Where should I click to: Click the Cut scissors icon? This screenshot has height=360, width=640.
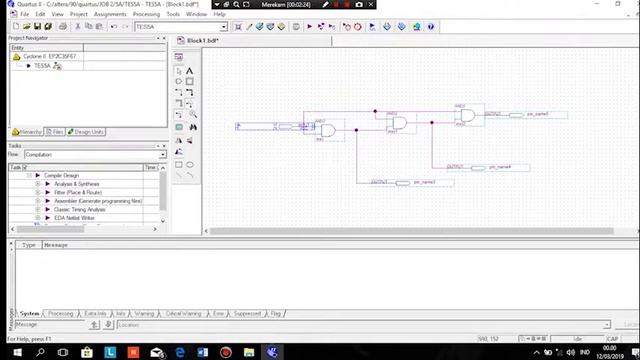click(x=78, y=27)
